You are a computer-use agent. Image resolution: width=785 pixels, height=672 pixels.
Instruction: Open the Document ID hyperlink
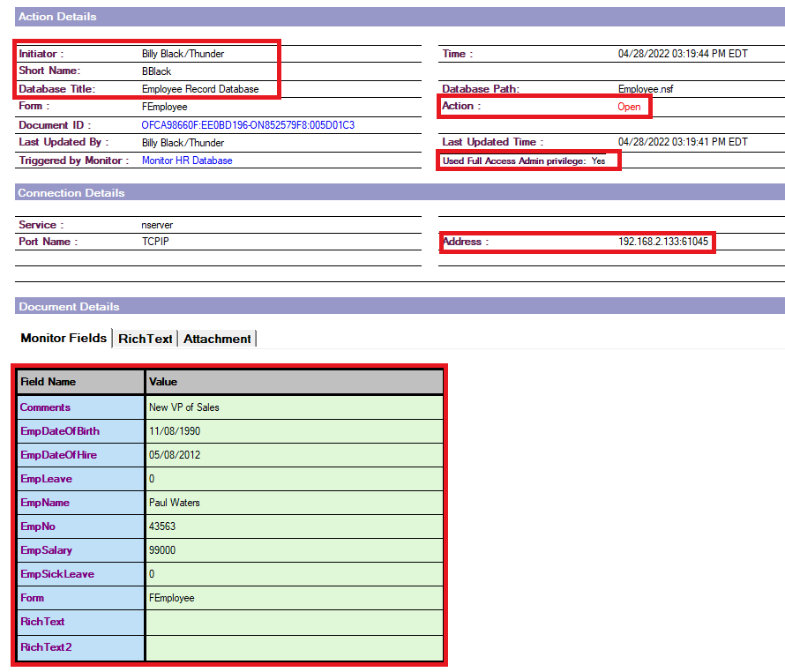click(248, 125)
